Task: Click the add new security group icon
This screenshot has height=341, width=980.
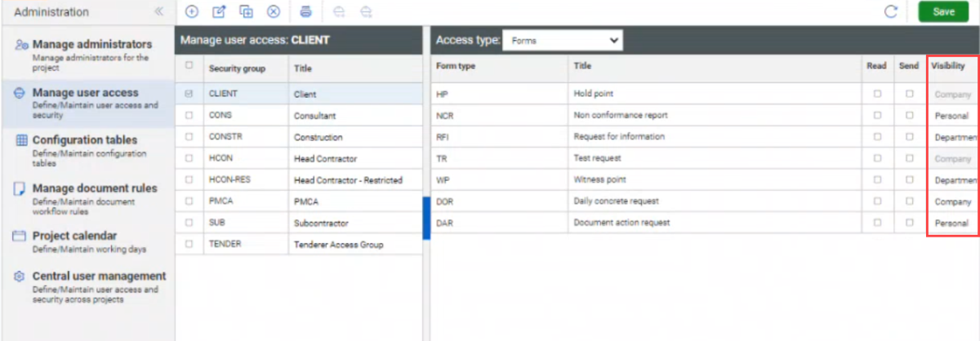Action: click(x=192, y=11)
